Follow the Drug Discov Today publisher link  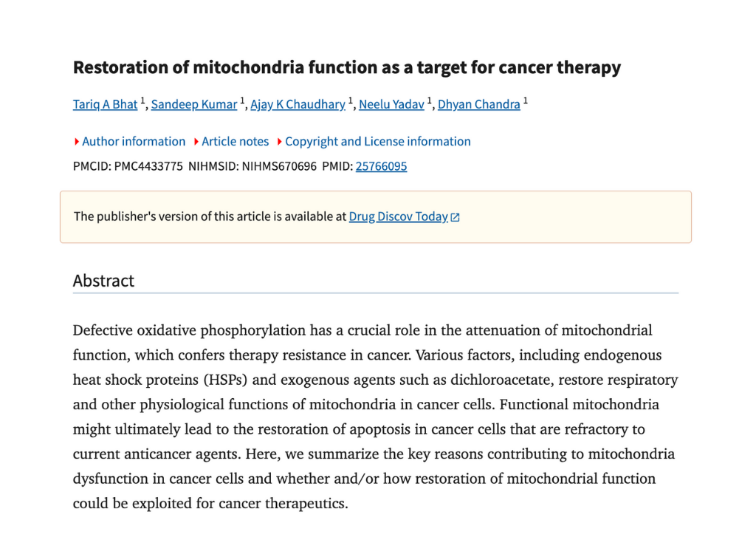(398, 216)
